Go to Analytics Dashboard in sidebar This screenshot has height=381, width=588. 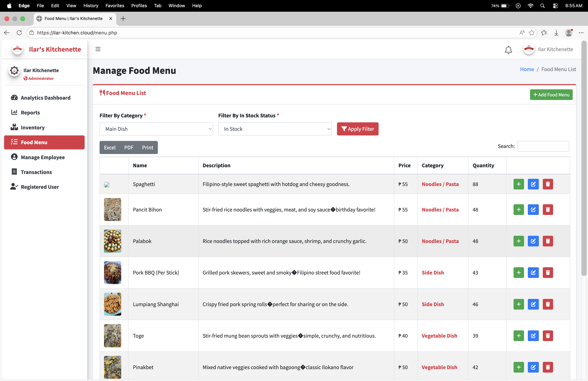(45, 98)
